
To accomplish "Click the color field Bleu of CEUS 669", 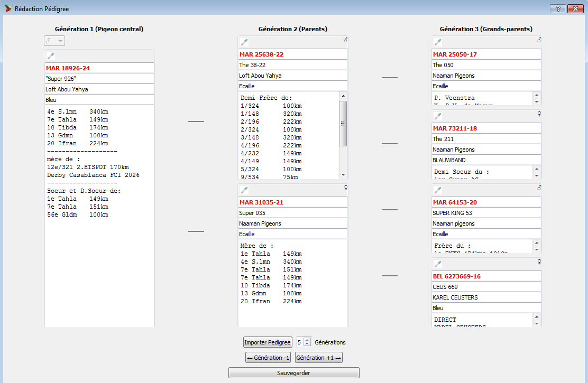I will [x=486, y=308].
